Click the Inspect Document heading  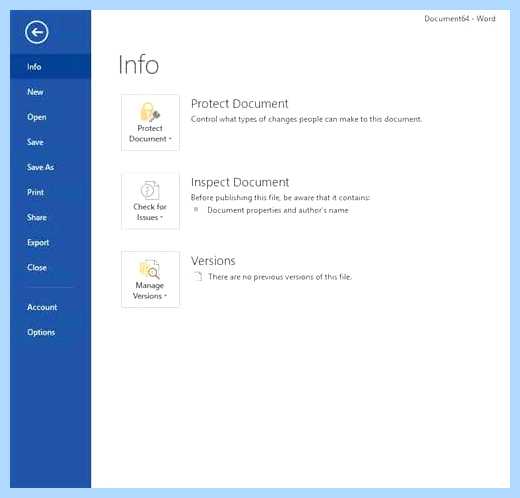pyautogui.click(x=240, y=182)
